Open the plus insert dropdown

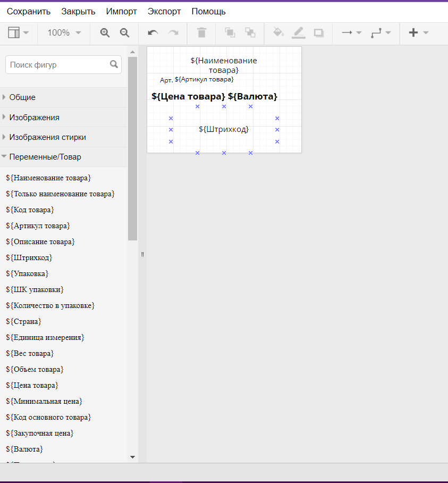pos(418,32)
